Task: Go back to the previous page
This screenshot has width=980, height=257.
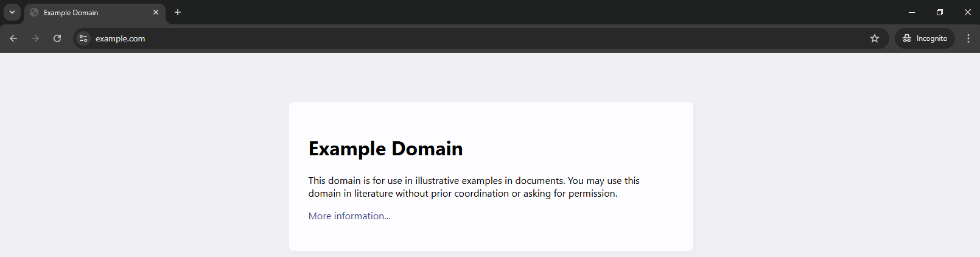Action: [x=13, y=38]
